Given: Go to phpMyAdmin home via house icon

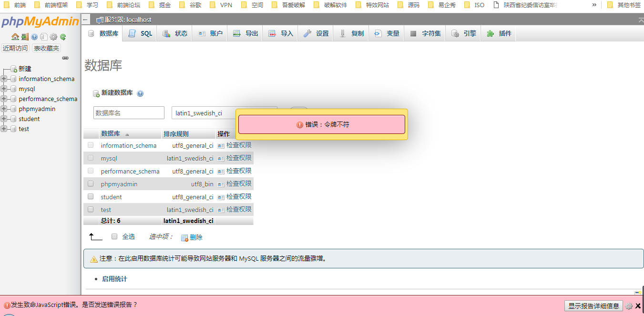Looking at the screenshot, I should [x=15, y=37].
